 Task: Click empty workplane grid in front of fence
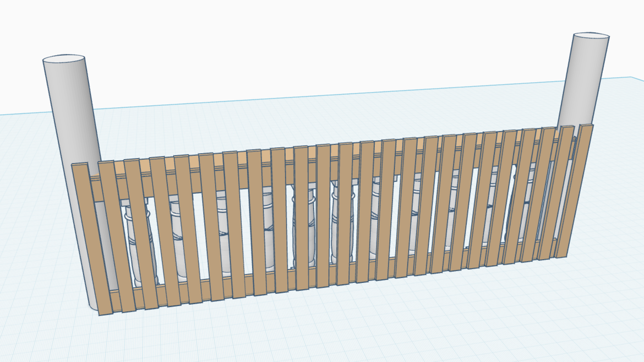[x=330, y=331]
